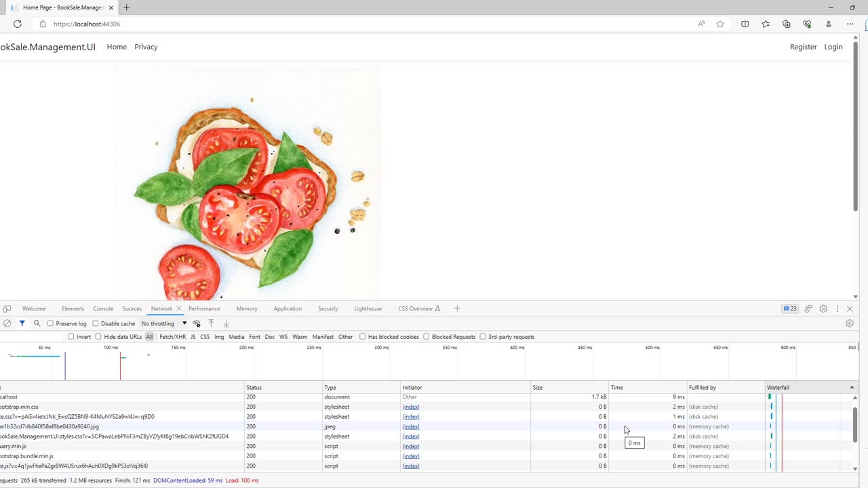Open the Lighthouse tab
The height and width of the screenshot is (488, 868).
tap(368, 308)
